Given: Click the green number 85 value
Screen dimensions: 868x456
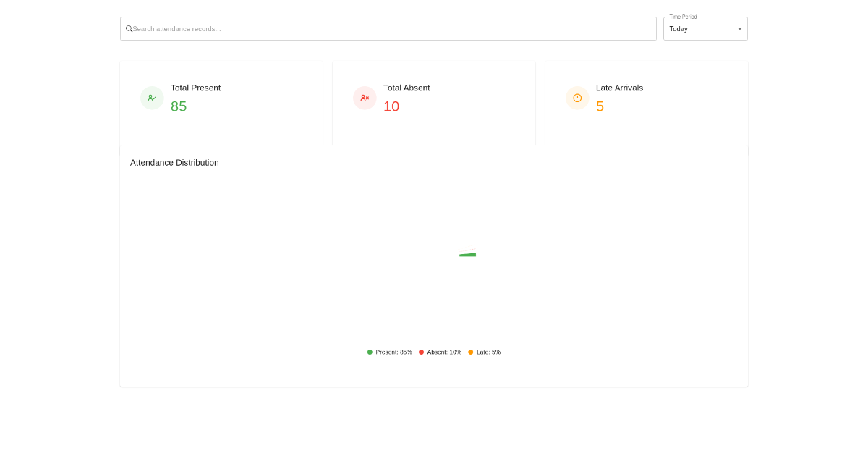Looking at the screenshot, I should pos(179,106).
